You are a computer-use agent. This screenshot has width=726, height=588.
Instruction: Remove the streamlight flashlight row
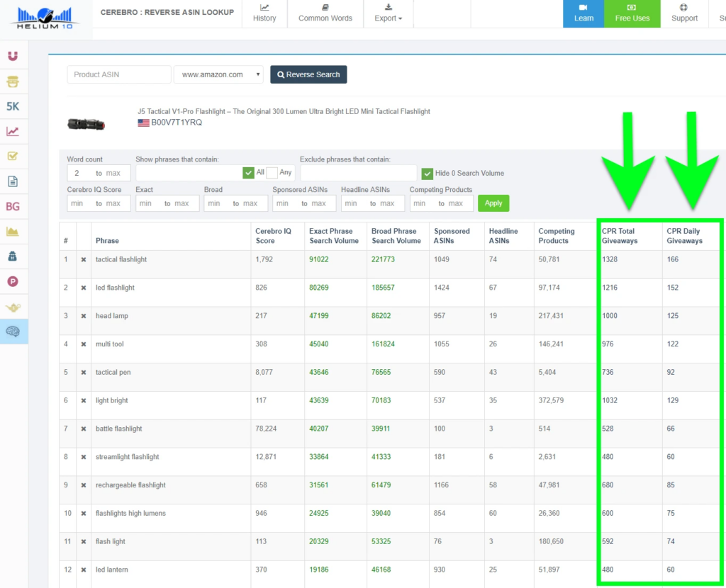pyautogui.click(x=84, y=457)
